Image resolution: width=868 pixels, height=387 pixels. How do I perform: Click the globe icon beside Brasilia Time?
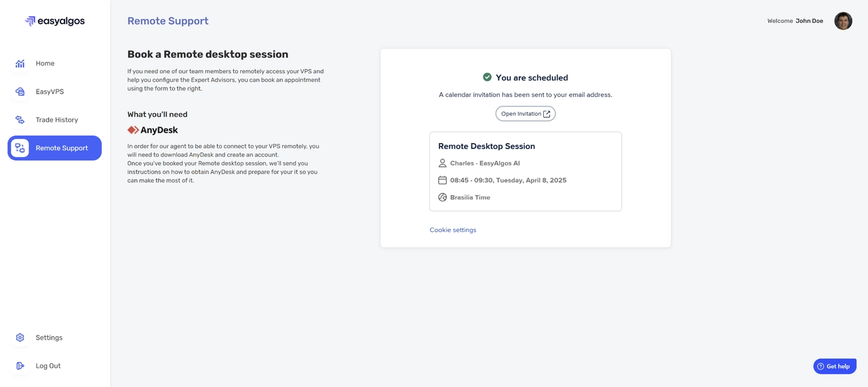pos(442,197)
